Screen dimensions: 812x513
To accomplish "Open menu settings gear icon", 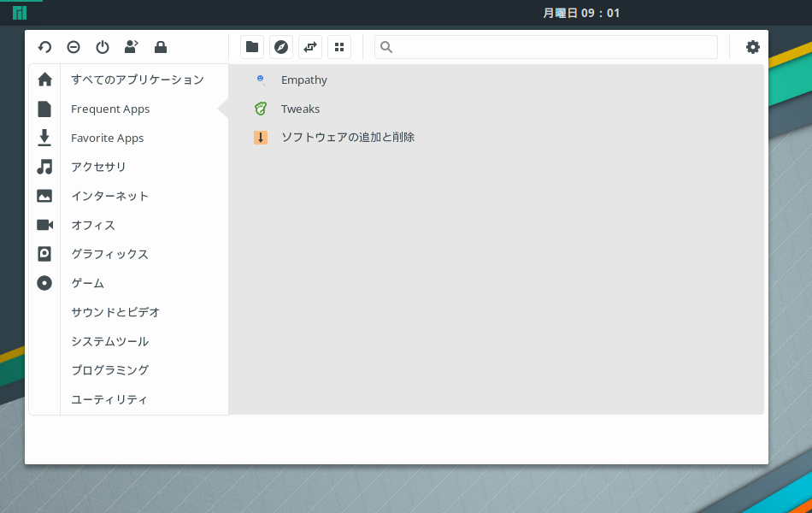I will 753,47.
